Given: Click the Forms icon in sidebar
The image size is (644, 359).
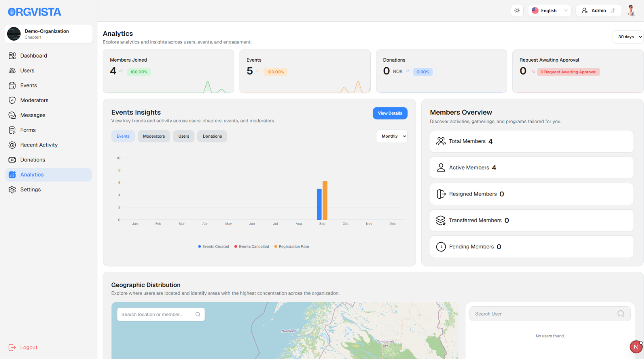Looking at the screenshot, I should [x=12, y=130].
